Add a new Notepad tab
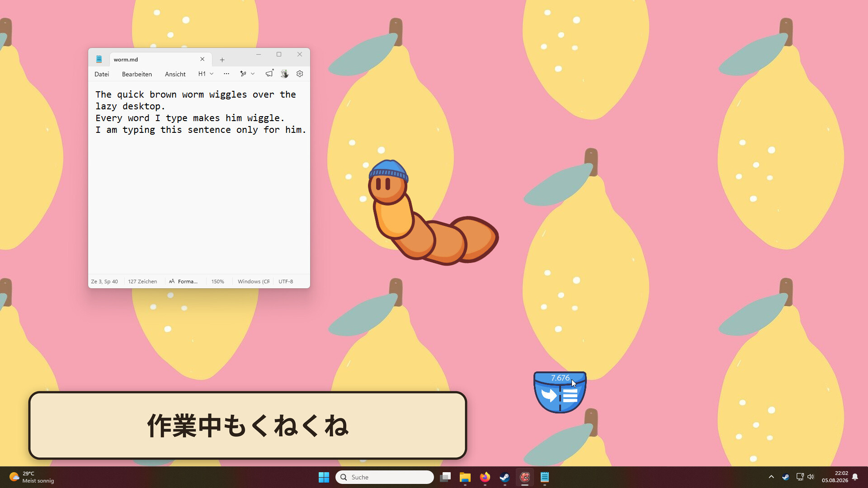 [222, 60]
